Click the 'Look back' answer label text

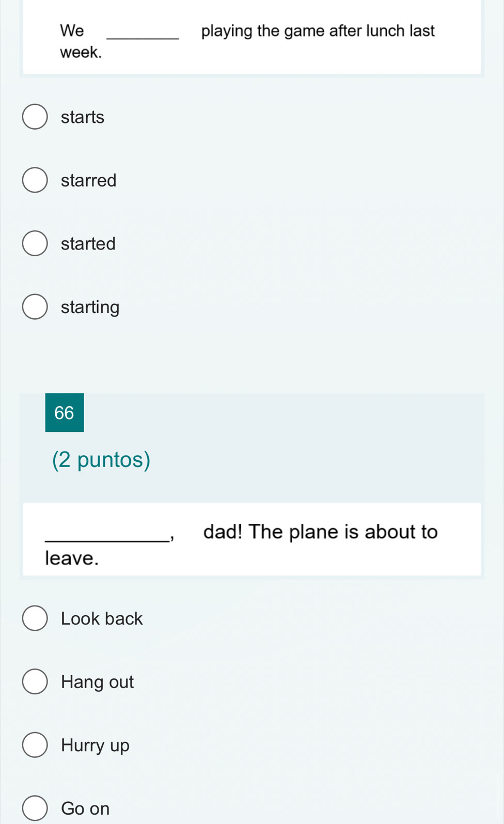(x=102, y=619)
